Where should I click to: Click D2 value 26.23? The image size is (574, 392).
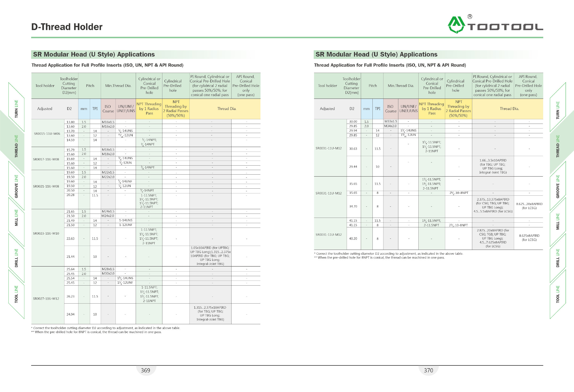[x=70, y=296]
